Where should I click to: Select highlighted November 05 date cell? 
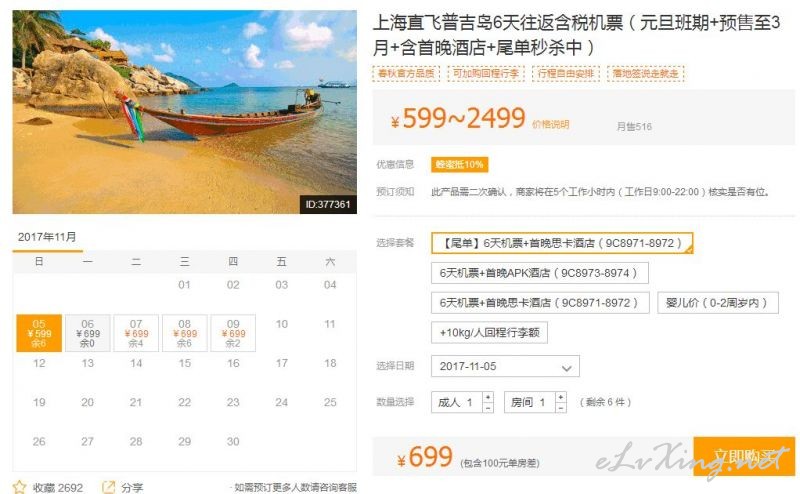39,333
